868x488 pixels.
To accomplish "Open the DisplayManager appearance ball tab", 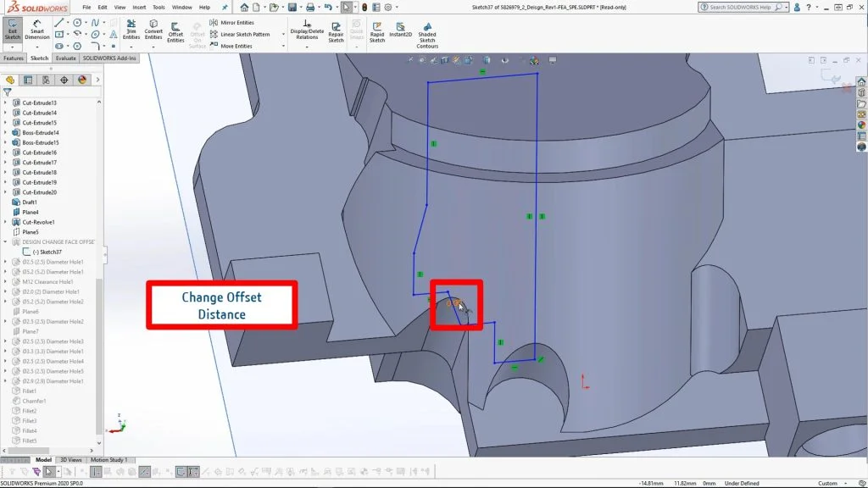I will tap(82, 80).
